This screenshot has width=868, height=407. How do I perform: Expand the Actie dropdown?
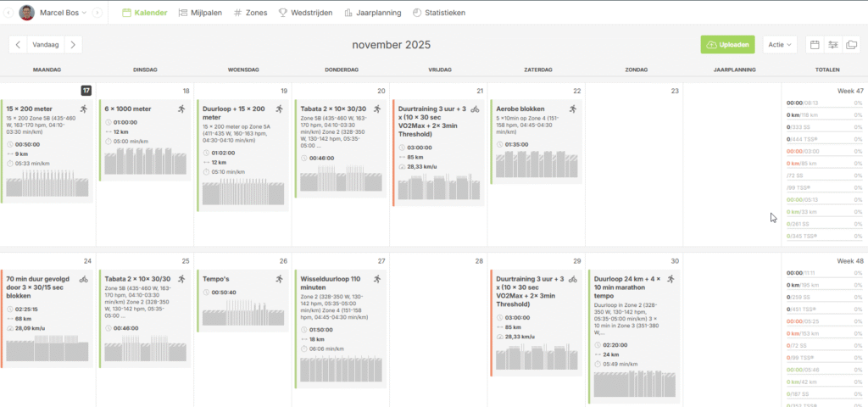(x=779, y=44)
